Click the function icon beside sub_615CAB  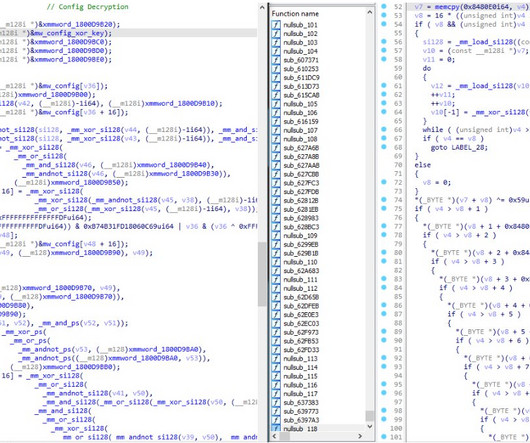(276, 95)
